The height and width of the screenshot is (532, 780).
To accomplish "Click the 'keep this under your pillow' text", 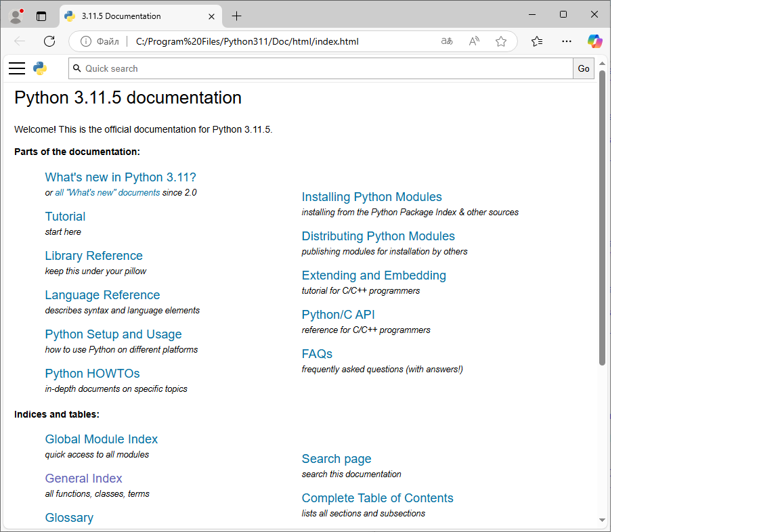I will 95,271.
